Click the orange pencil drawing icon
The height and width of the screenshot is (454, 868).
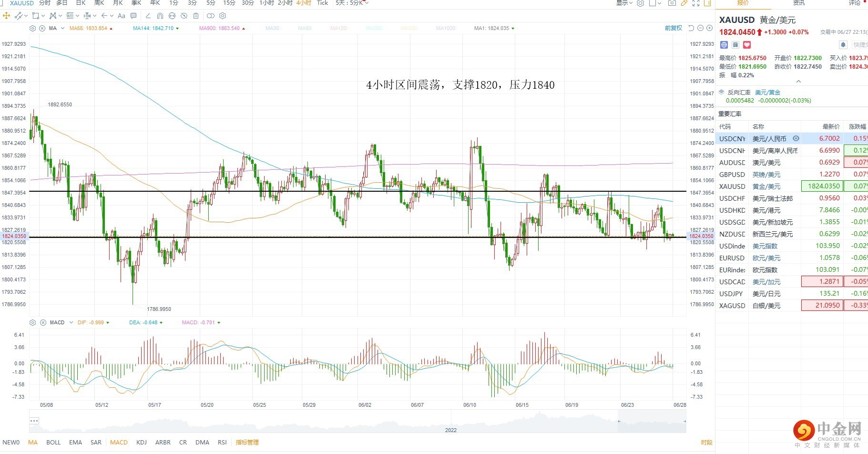pyautogui.click(x=684, y=3)
